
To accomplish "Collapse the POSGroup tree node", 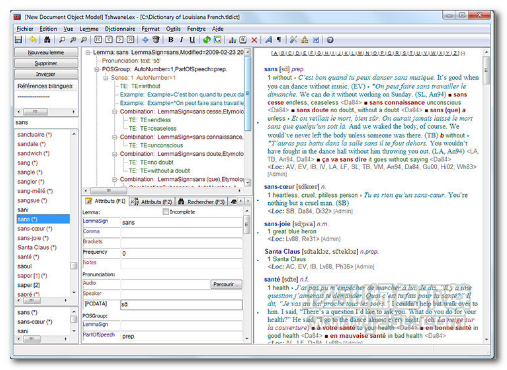I will (97, 69).
